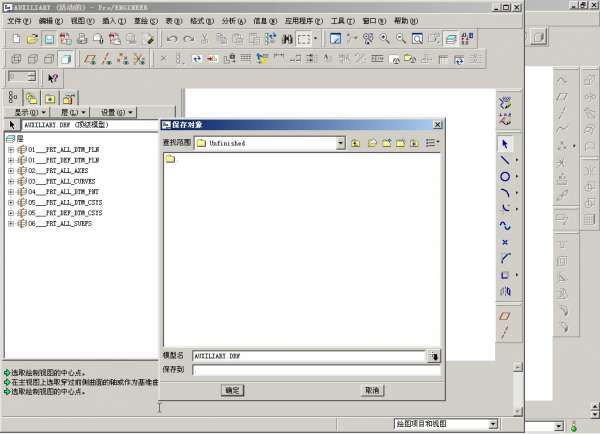The image size is (600, 434).
Task: Select the arrow pointer tool in sketch toolbar
Action: (x=505, y=144)
